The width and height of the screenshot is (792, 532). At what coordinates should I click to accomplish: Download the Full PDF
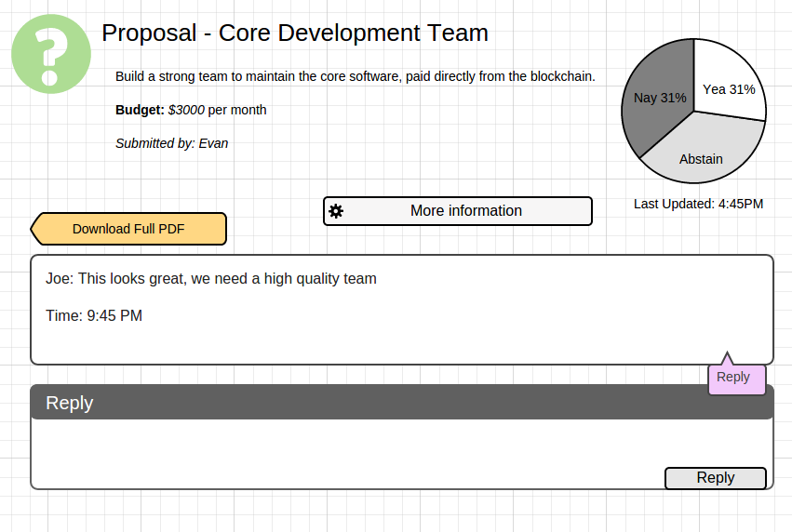point(128,229)
